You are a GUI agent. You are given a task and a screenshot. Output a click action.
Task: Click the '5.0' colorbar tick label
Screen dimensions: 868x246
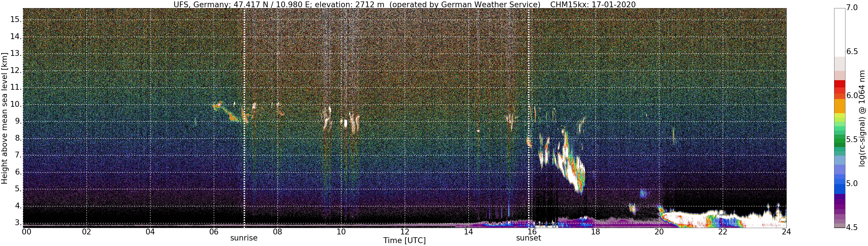(852, 184)
